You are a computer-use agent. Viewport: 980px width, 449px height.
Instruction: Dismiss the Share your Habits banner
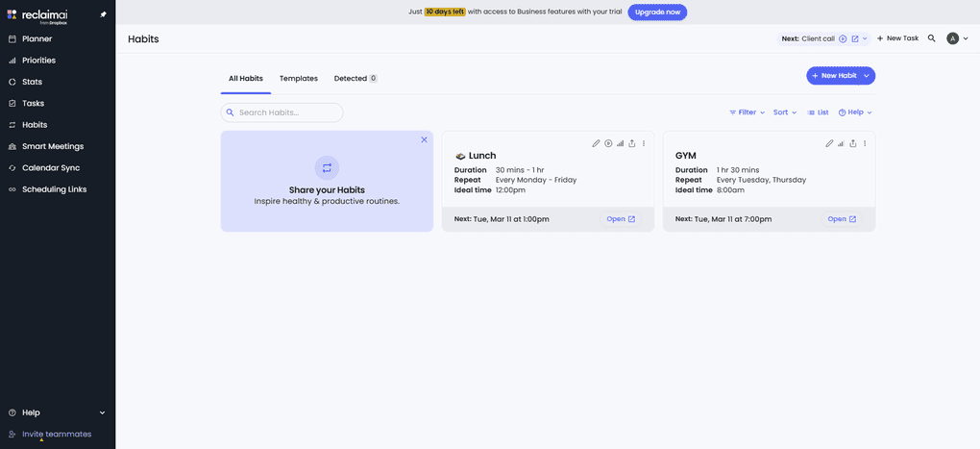click(424, 139)
